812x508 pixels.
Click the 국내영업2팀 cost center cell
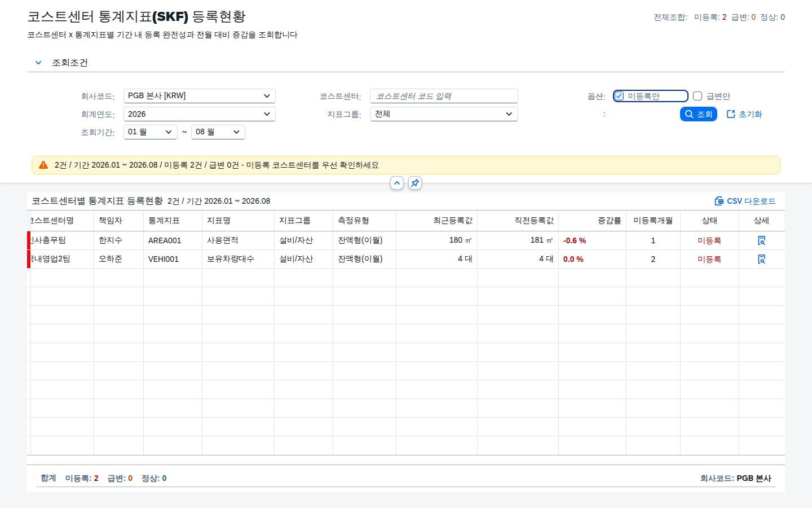[x=62, y=259]
